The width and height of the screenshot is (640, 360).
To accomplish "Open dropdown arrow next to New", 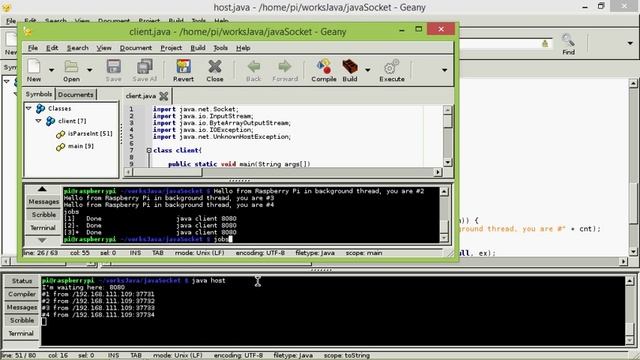I will (51, 70).
